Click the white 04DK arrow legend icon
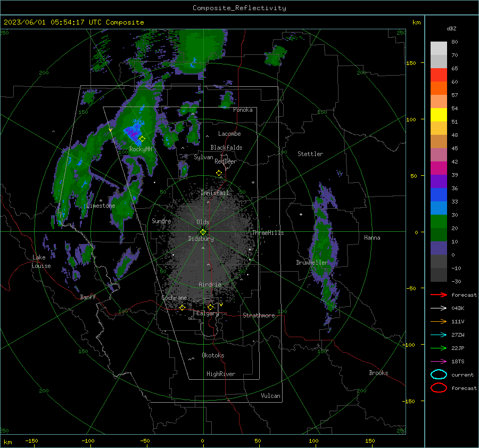 (439, 308)
